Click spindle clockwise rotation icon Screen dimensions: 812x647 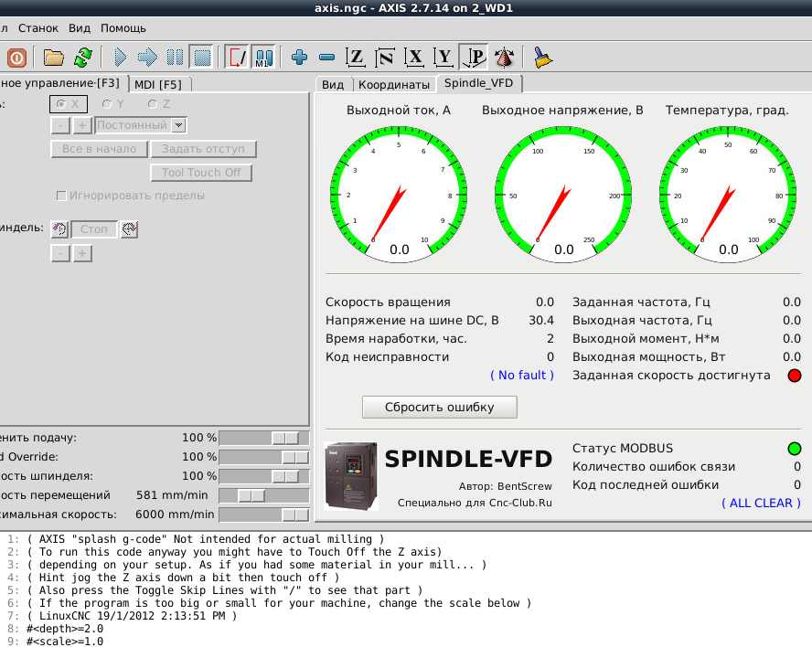click(x=129, y=228)
